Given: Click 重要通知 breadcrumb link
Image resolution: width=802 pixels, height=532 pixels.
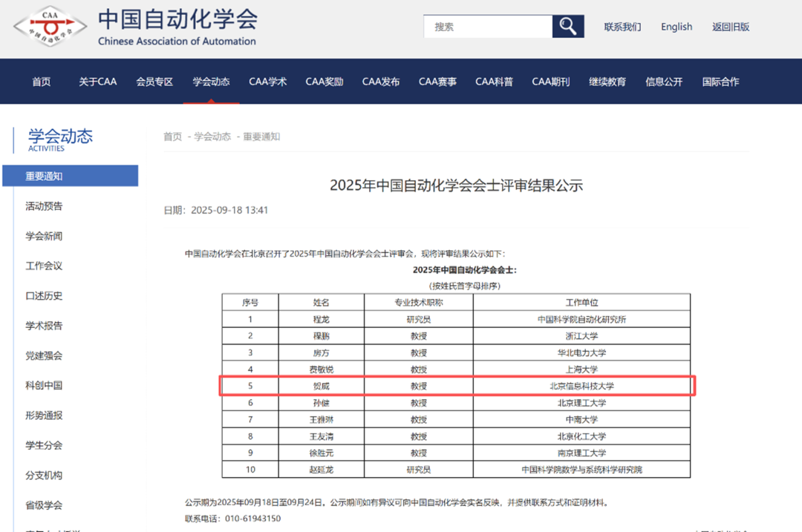Looking at the screenshot, I should pyautogui.click(x=261, y=137).
